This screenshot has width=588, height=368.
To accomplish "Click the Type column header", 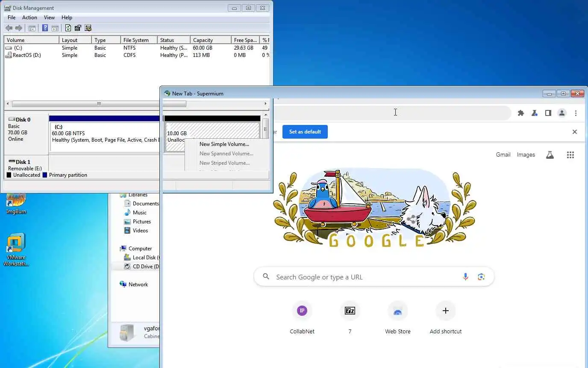I will tap(106, 40).
